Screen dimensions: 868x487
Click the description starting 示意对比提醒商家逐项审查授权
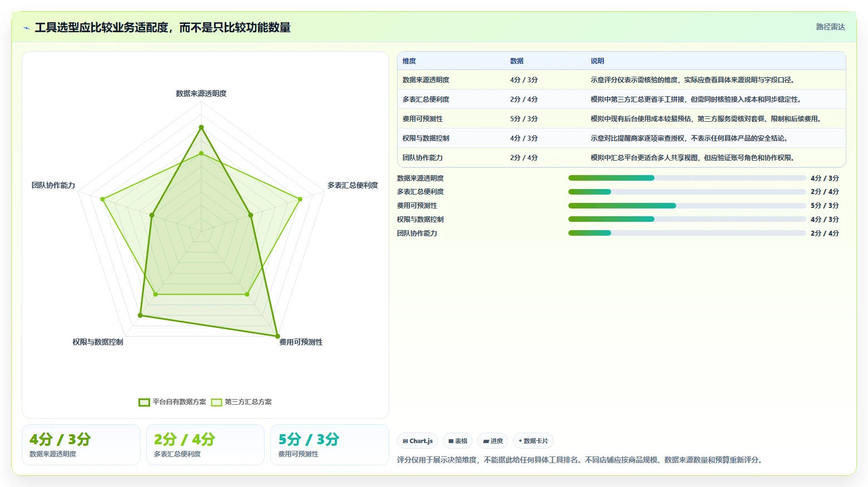(x=691, y=138)
